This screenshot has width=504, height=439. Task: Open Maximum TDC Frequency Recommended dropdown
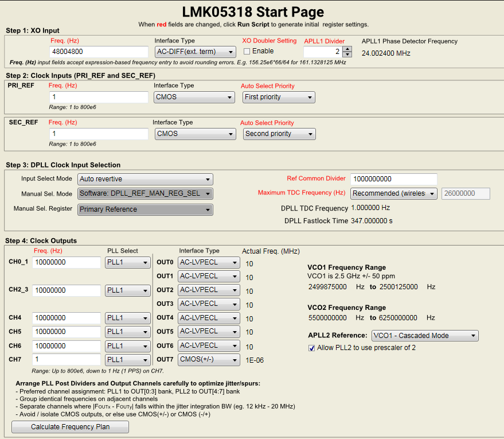click(x=394, y=193)
